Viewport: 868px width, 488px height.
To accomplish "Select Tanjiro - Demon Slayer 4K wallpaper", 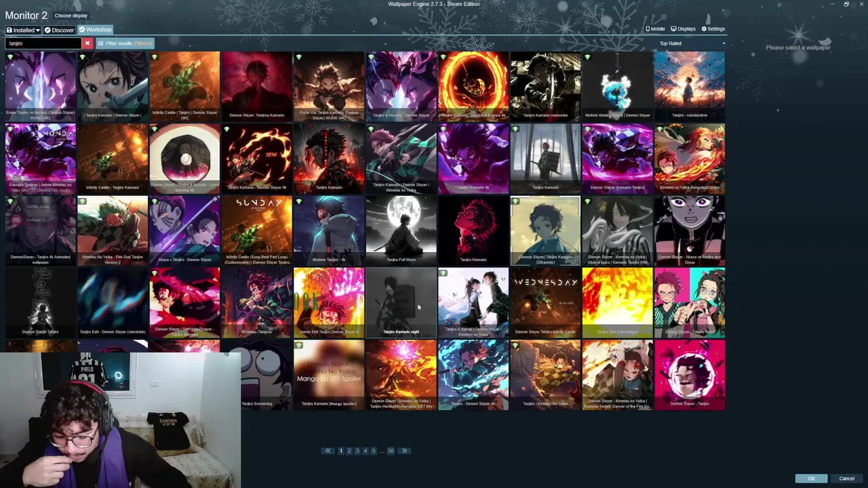I will (473, 375).
